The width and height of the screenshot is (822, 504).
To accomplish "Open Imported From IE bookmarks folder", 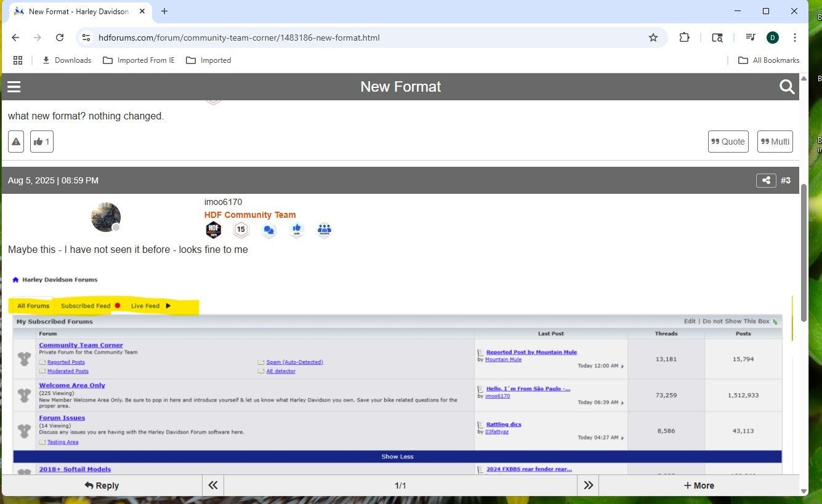I will coord(139,60).
